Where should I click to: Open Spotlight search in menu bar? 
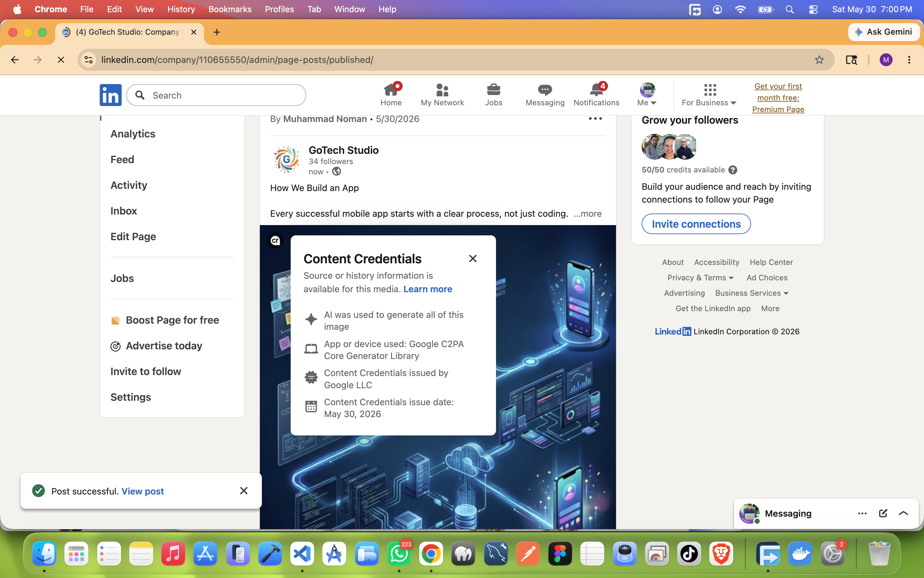pyautogui.click(x=790, y=9)
